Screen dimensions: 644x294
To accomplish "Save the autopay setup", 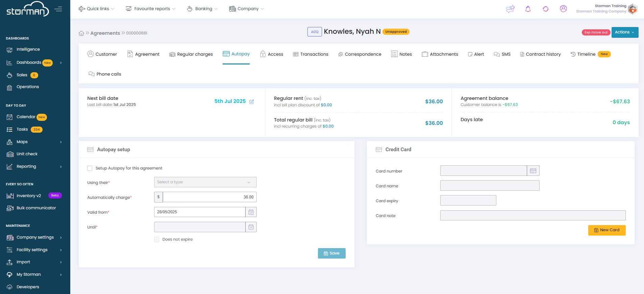I will [331, 253].
